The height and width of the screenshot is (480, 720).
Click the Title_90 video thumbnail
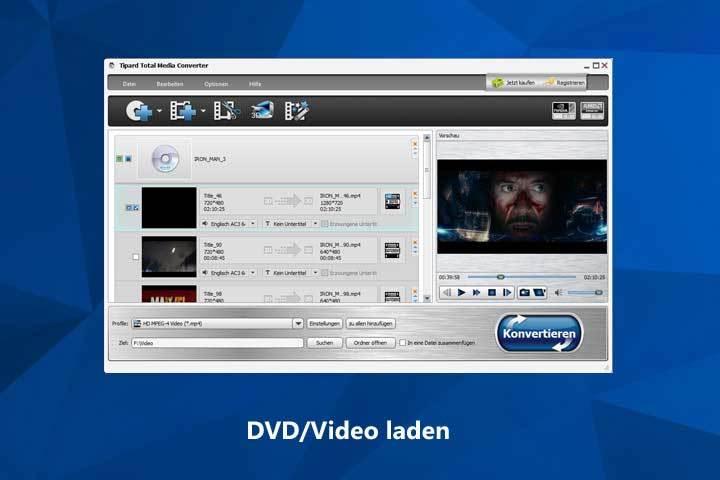(x=169, y=256)
